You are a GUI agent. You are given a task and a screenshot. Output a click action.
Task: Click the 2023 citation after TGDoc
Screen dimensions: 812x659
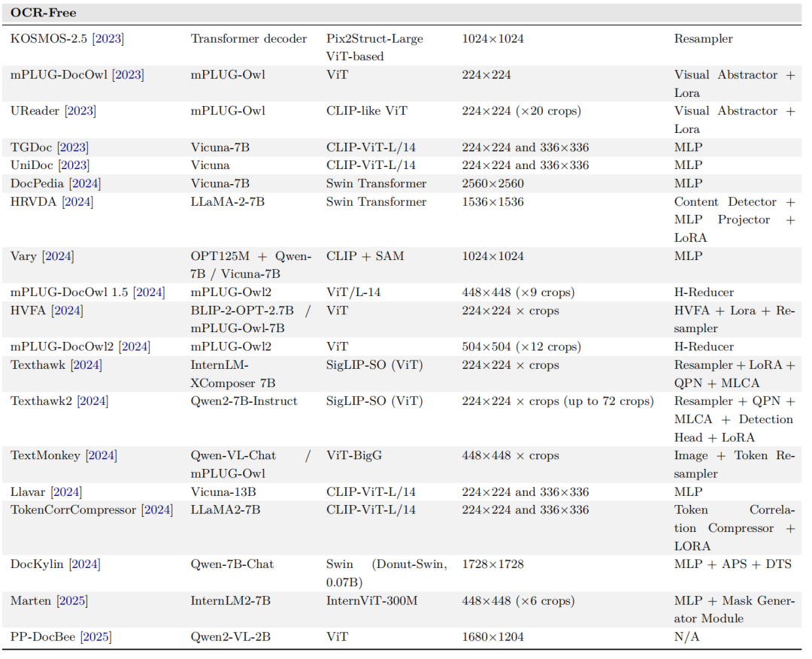point(73,147)
